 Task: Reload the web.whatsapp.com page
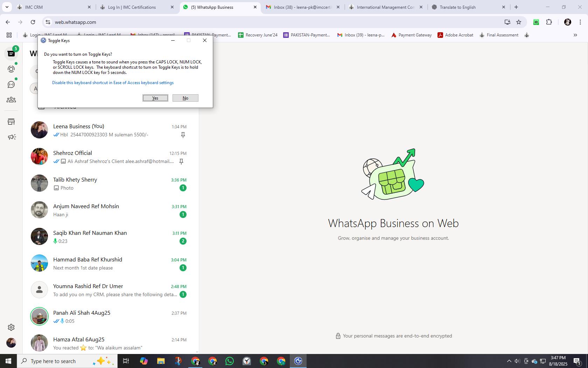[33, 22]
